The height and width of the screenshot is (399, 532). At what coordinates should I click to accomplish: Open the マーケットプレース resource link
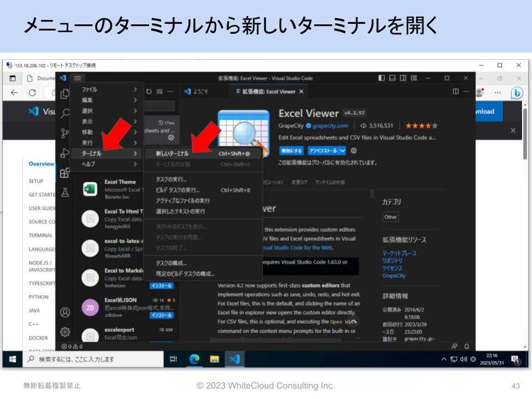(x=400, y=253)
